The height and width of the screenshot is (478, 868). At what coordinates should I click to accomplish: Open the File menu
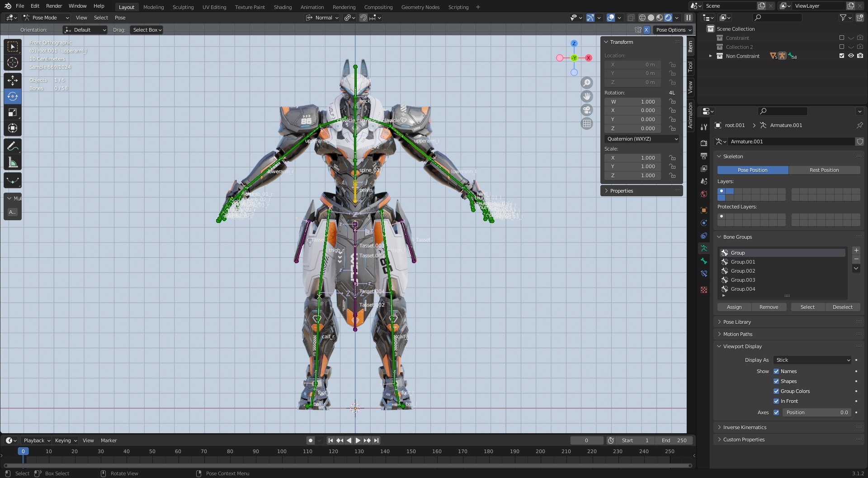[x=20, y=6]
